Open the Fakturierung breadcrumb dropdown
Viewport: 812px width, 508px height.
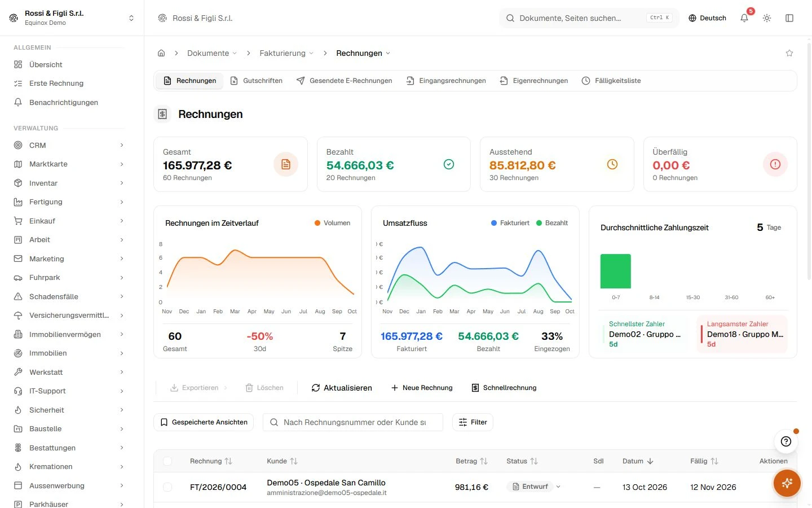(286, 53)
